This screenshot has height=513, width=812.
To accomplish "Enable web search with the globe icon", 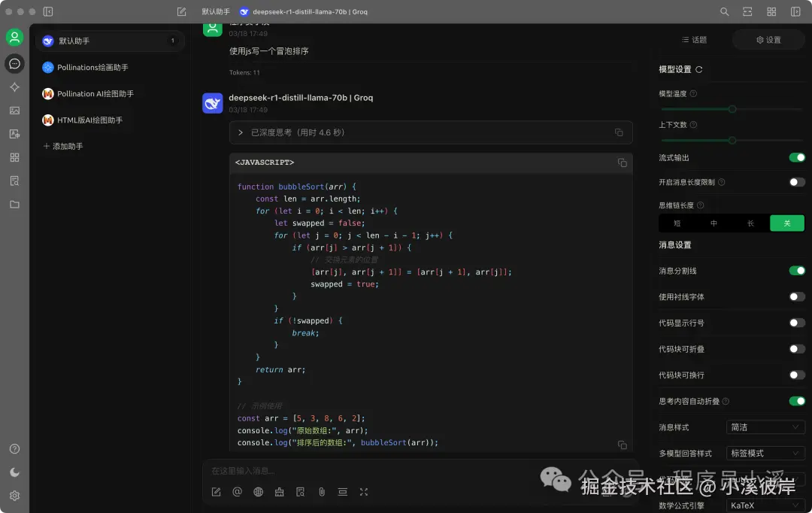I will (x=259, y=492).
